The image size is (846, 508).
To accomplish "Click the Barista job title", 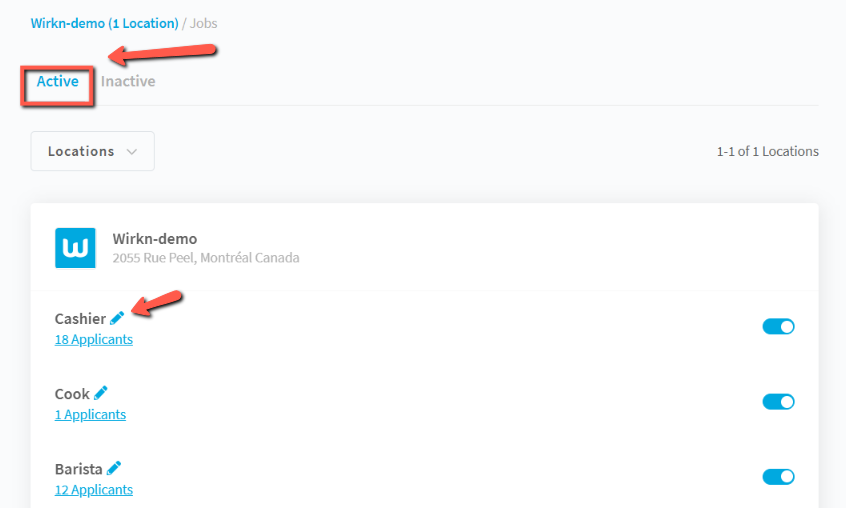I will pyautogui.click(x=78, y=469).
